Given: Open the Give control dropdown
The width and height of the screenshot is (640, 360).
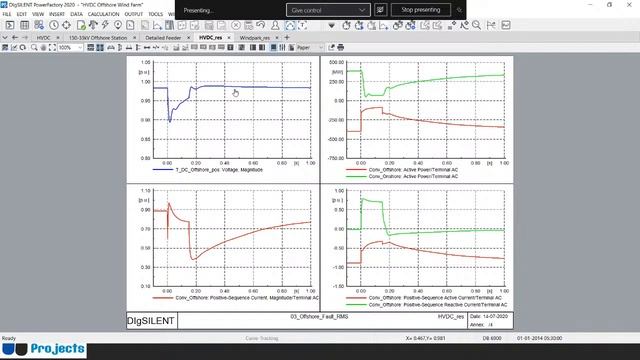Looking at the screenshot, I should [x=328, y=10].
